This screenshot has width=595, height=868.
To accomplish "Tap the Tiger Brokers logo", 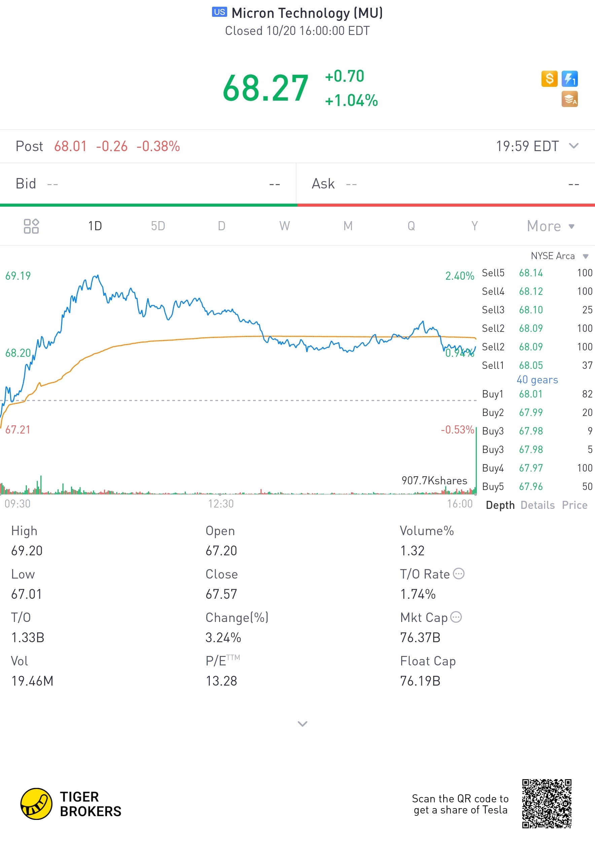I will [x=71, y=804].
